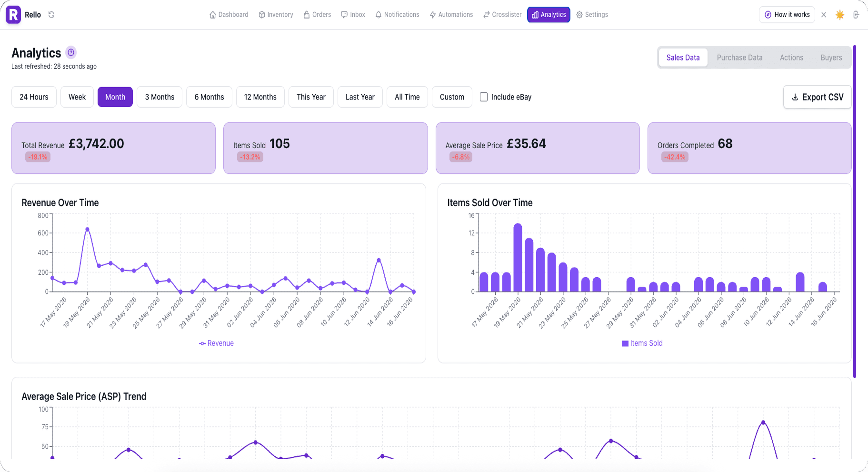
Task: Switch to Sales Data tab
Action: click(683, 58)
